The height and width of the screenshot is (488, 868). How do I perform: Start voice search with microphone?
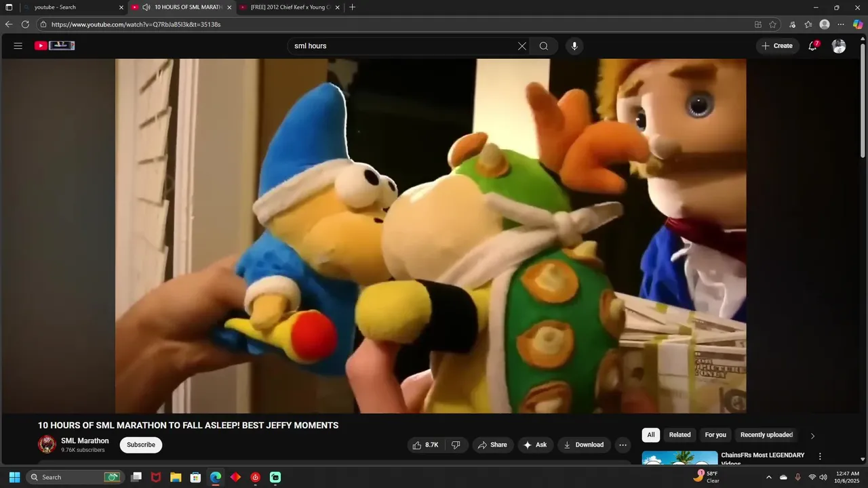[574, 46]
